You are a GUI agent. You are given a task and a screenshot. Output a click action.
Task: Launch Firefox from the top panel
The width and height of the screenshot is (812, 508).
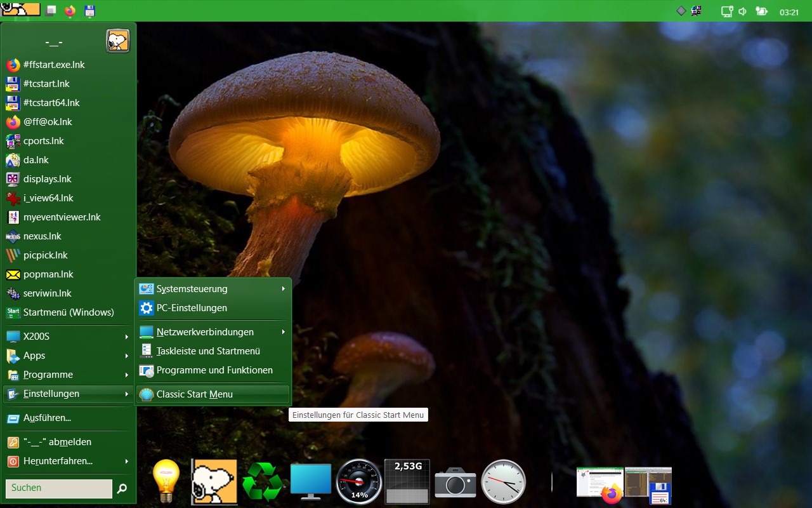click(70, 11)
